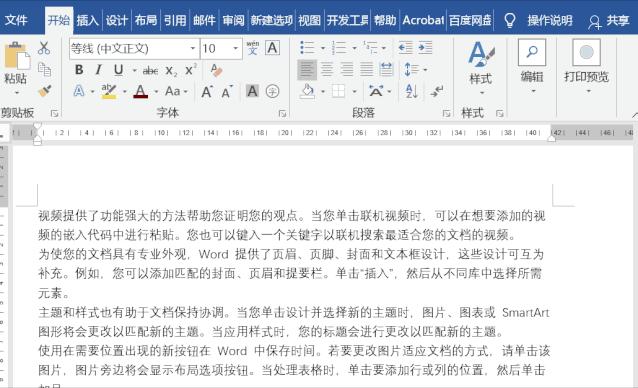Increase font size with larger A
638x388 pixels.
coord(207,92)
